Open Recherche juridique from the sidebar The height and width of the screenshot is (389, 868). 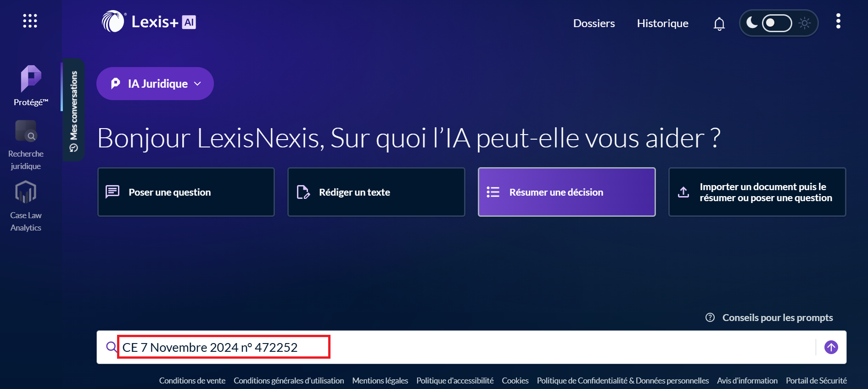[26, 146]
